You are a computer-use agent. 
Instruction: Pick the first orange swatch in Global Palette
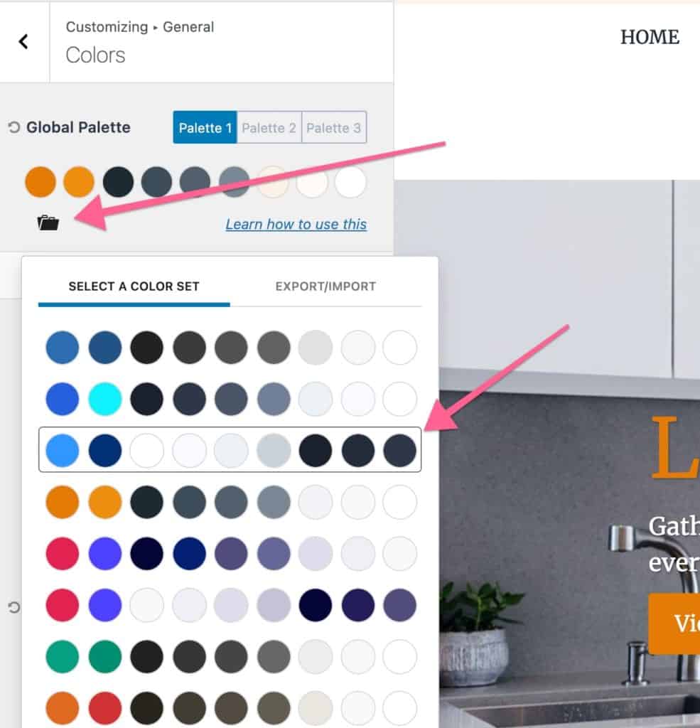[41, 182]
